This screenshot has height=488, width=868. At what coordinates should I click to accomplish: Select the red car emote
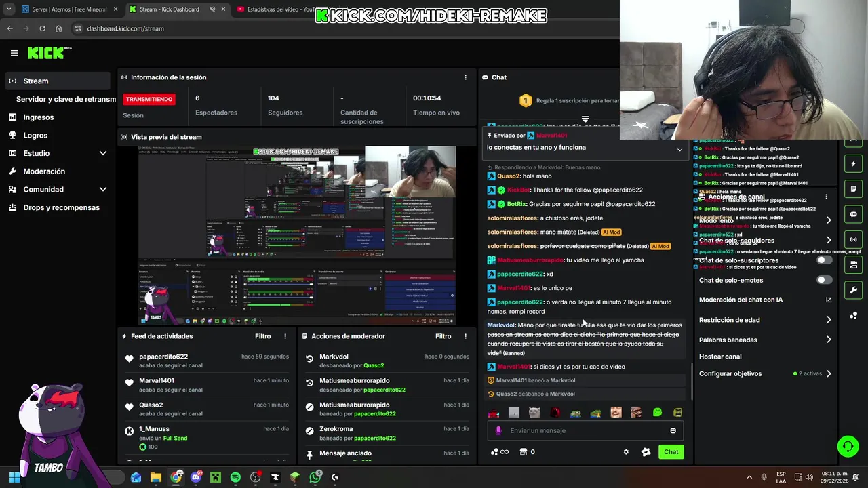(494, 412)
